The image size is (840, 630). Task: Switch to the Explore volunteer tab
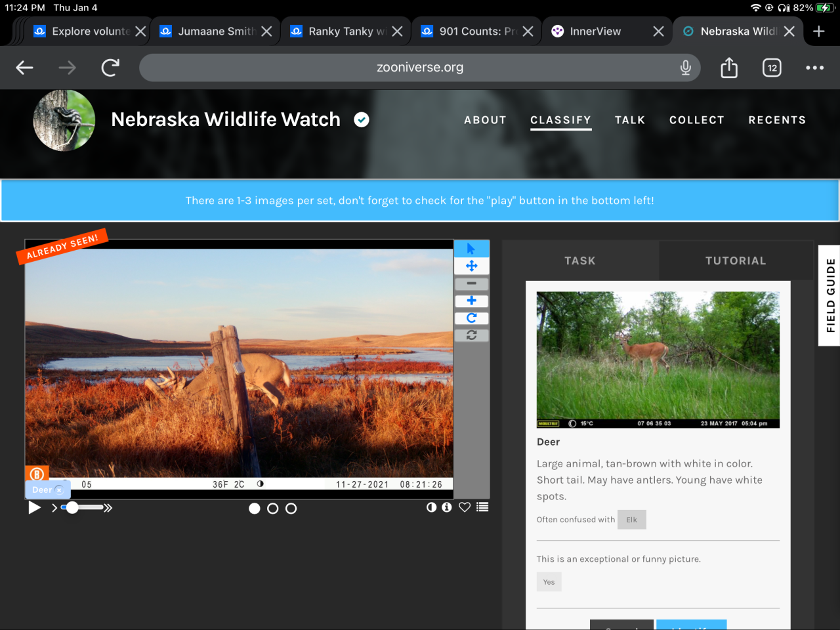84,31
